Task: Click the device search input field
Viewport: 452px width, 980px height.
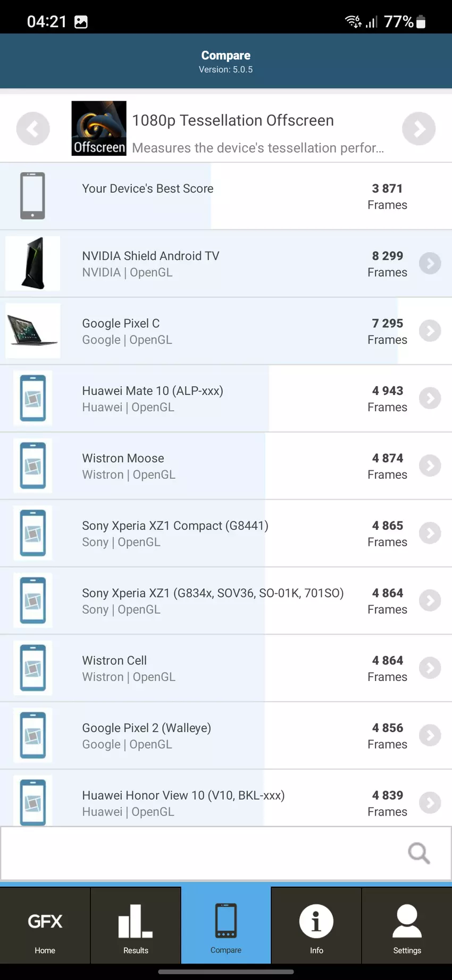Action: 202,853
